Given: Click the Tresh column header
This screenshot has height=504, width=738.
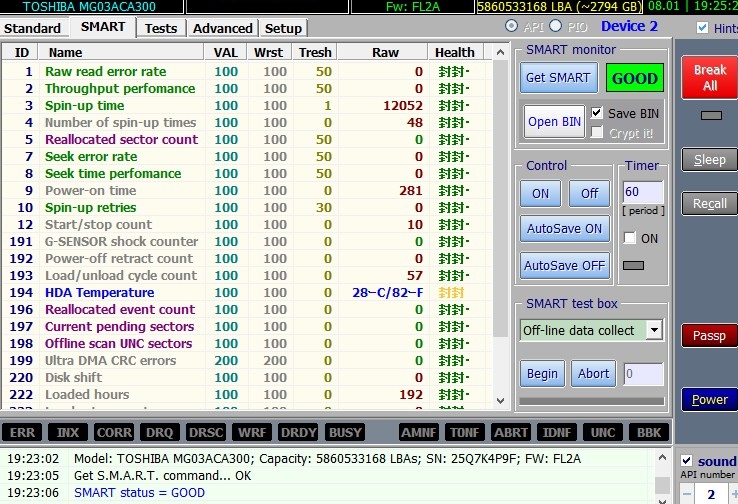Looking at the screenshot, I should coord(315,53).
